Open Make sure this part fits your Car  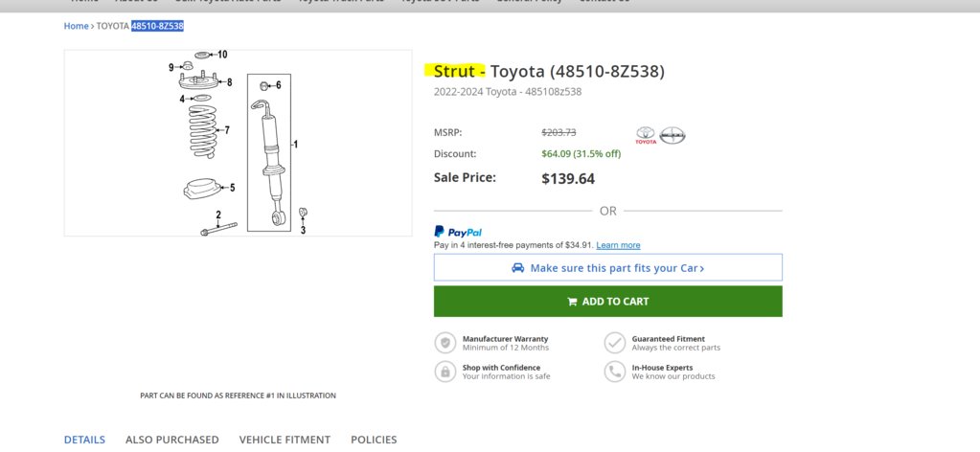(608, 267)
